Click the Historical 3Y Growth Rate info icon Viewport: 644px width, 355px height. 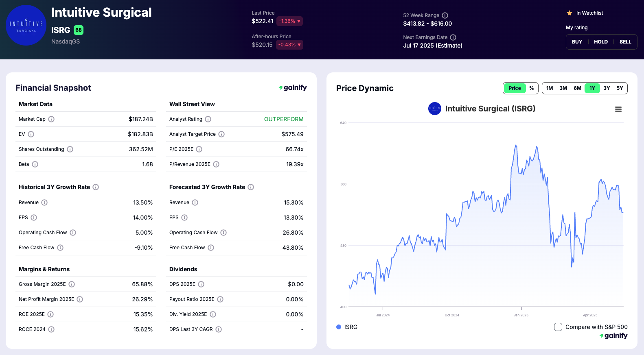pyautogui.click(x=96, y=187)
